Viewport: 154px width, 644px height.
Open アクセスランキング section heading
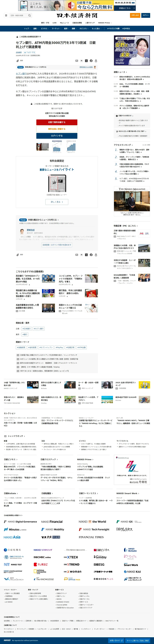coord(123,145)
